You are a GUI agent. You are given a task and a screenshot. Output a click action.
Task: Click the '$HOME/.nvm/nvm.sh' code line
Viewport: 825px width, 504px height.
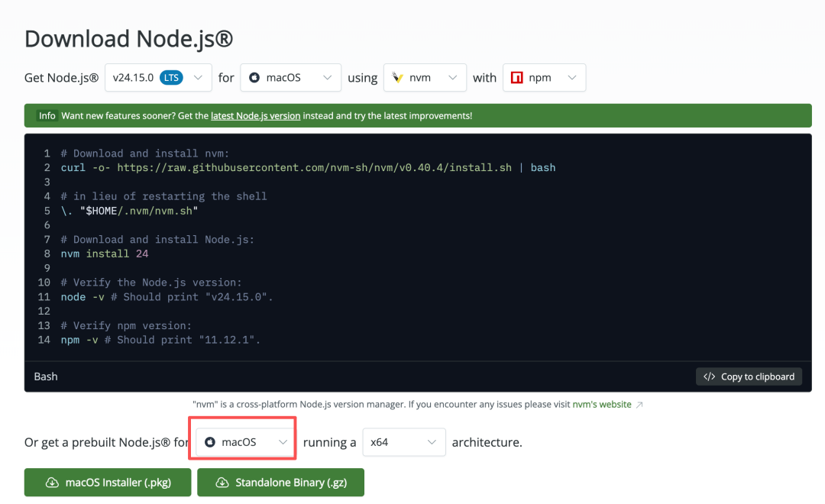pos(129,211)
